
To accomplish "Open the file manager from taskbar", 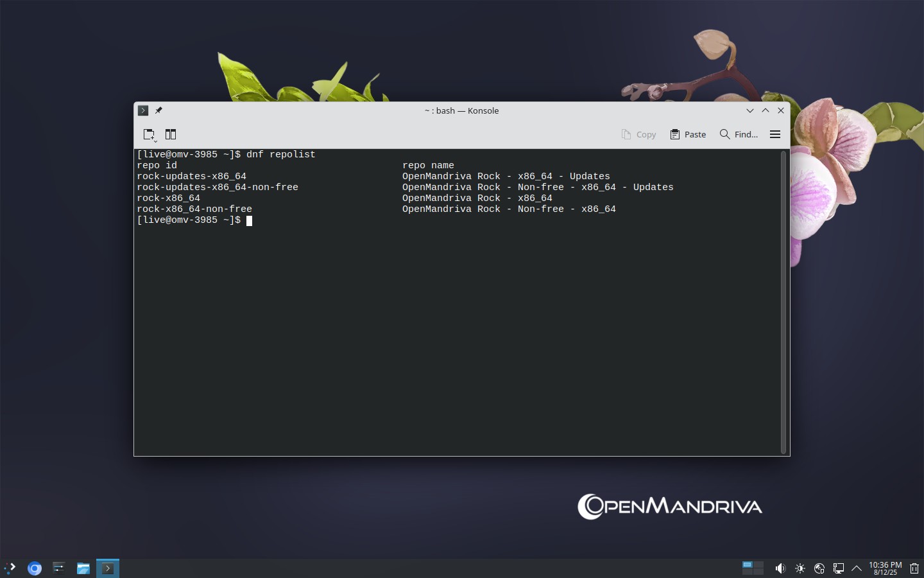I will click(x=83, y=568).
